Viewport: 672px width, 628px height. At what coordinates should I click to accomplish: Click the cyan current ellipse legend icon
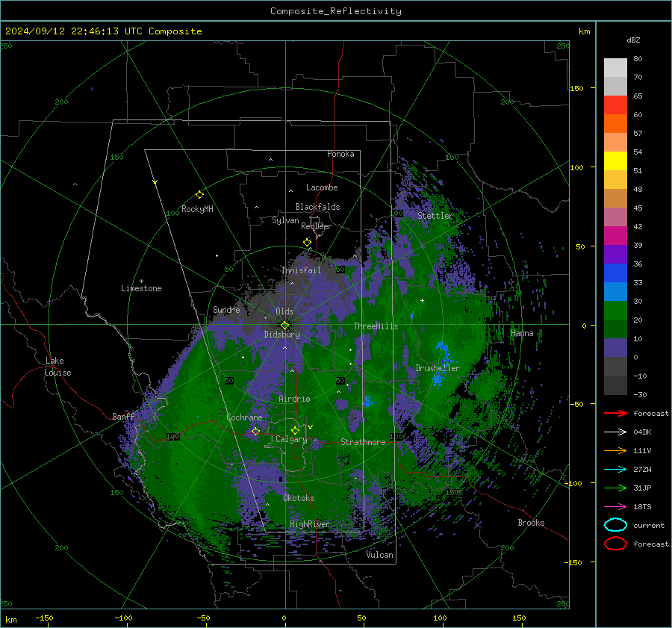click(615, 525)
